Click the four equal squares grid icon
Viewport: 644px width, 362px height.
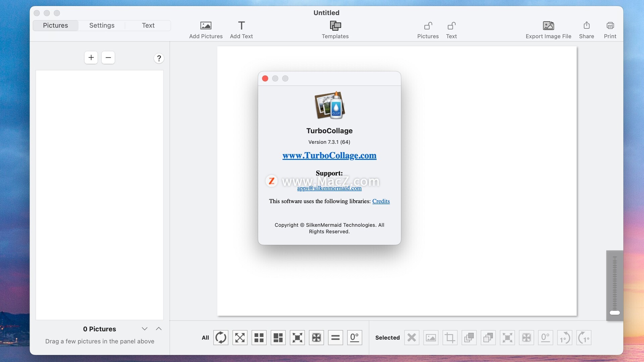(259, 338)
